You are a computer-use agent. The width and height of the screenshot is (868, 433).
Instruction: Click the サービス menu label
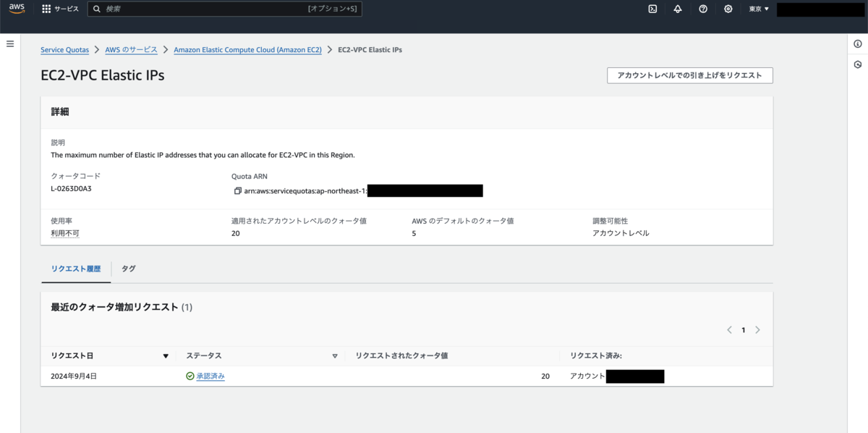(x=67, y=9)
